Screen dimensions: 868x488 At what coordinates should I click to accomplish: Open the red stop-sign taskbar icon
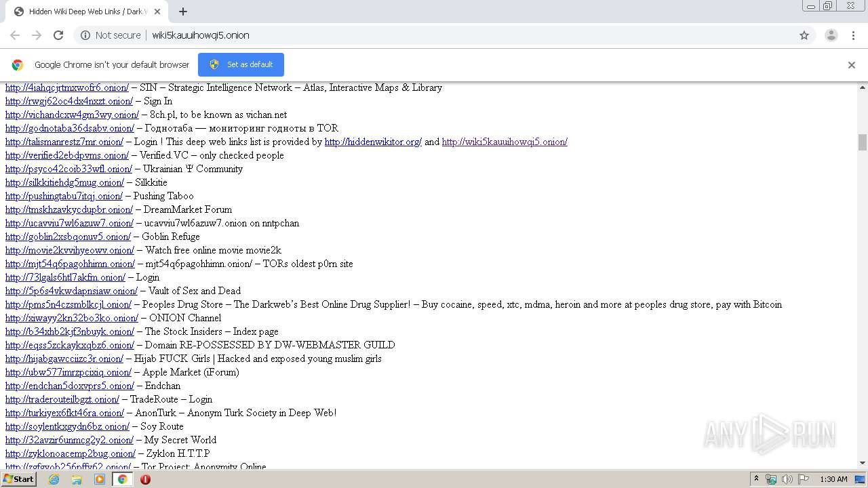pyautogui.click(x=145, y=479)
